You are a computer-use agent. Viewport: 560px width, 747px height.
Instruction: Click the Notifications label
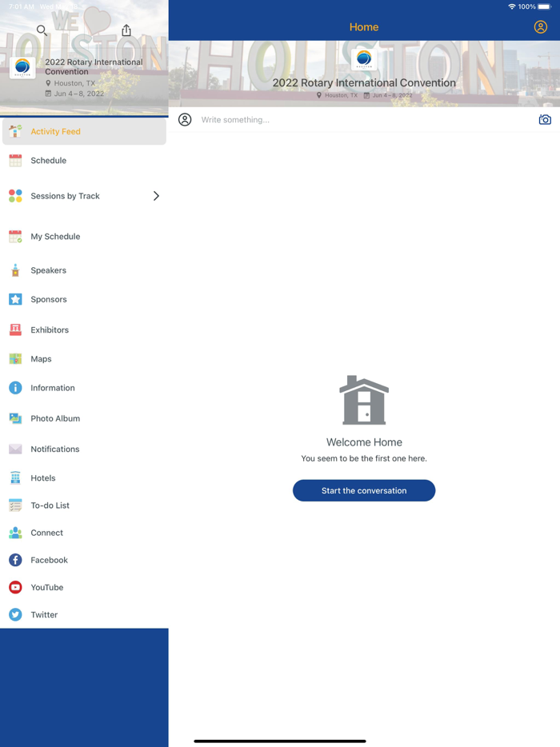[x=55, y=449]
